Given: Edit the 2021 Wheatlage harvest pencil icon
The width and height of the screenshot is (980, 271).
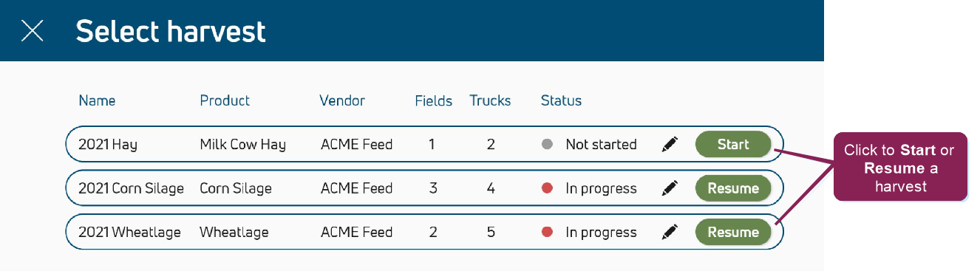Looking at the screenshot, I should coord(670,232).
